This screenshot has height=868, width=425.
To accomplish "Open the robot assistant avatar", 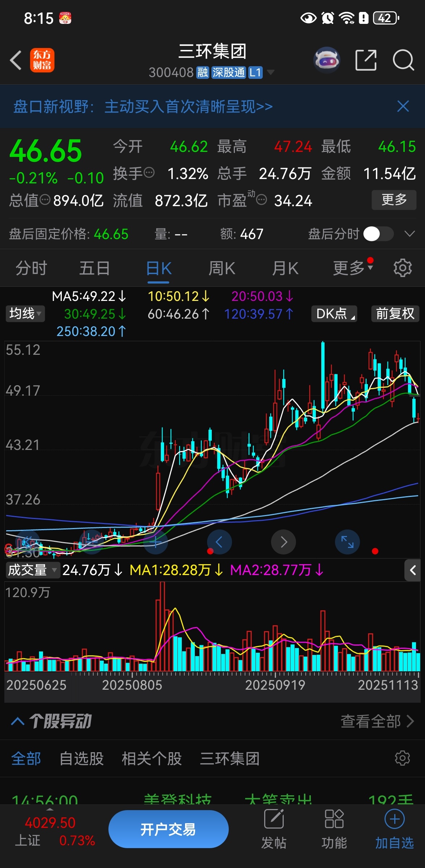I will tap(327, 60).
